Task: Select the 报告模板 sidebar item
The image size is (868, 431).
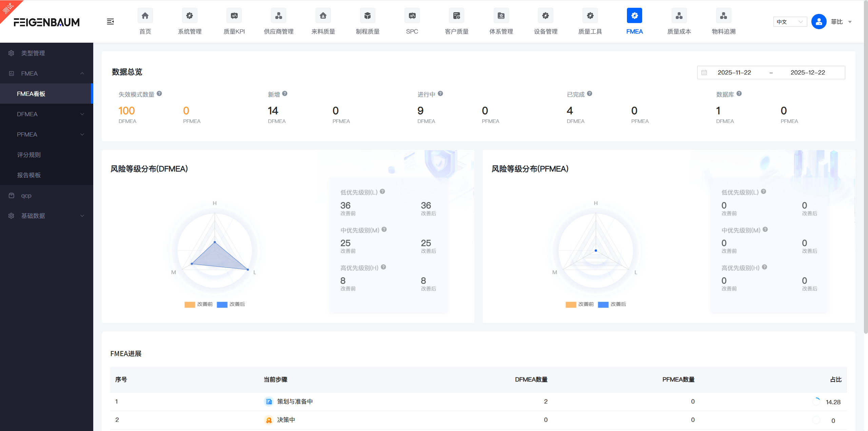Action: click(29, 175)
